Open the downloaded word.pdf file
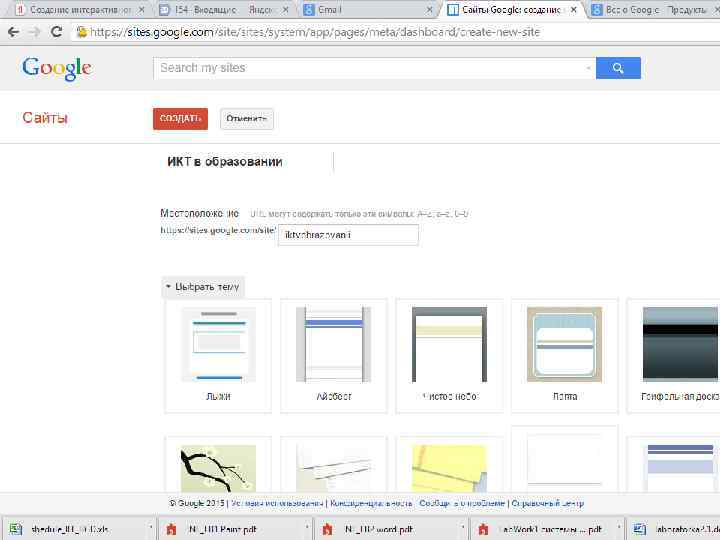 pyautogui.click(x=379, y=529)
